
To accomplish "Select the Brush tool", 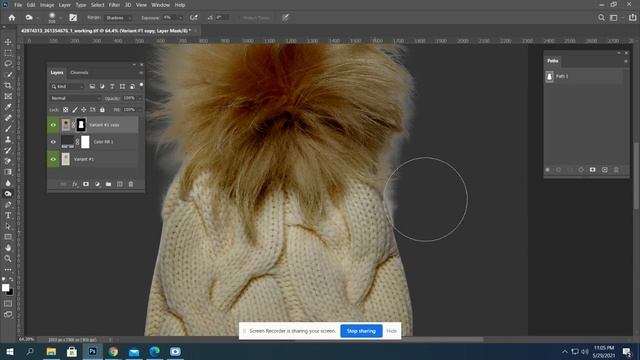I will pos(8,129).
